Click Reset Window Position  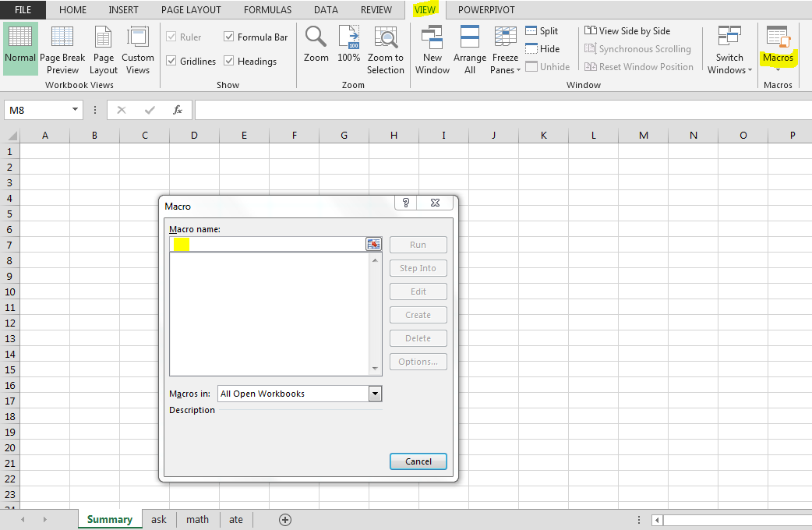(x=638, y=67)
